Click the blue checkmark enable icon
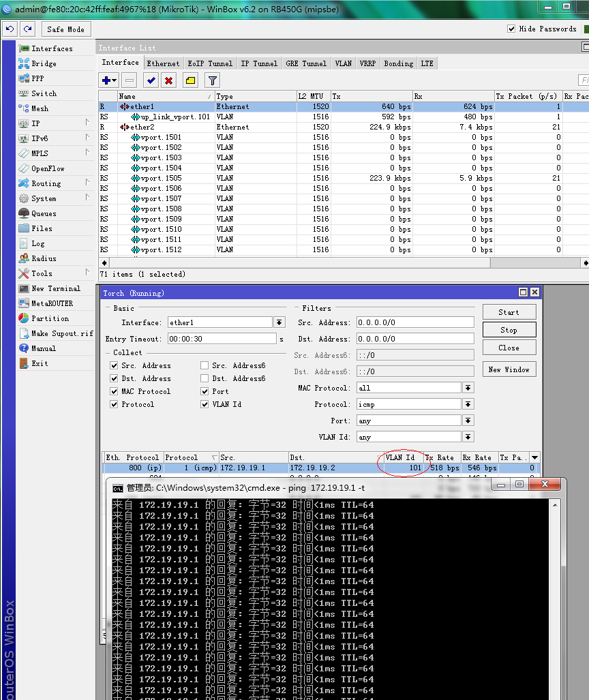The height and width of the screenshot is (700, 589). tap(151, 80)
